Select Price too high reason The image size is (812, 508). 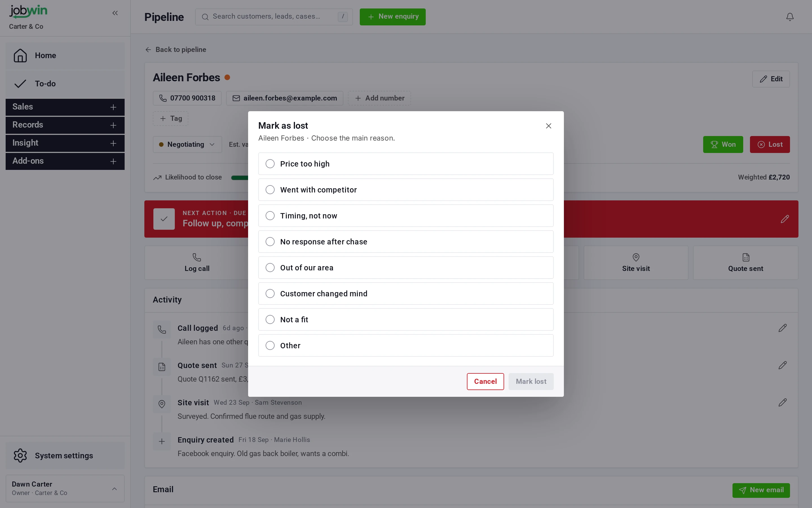(406, 164)
